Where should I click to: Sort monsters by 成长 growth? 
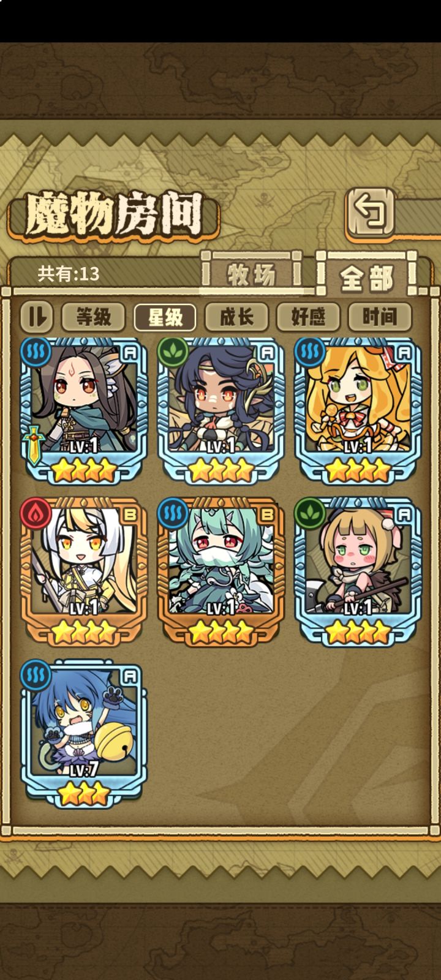pos(236,317)
